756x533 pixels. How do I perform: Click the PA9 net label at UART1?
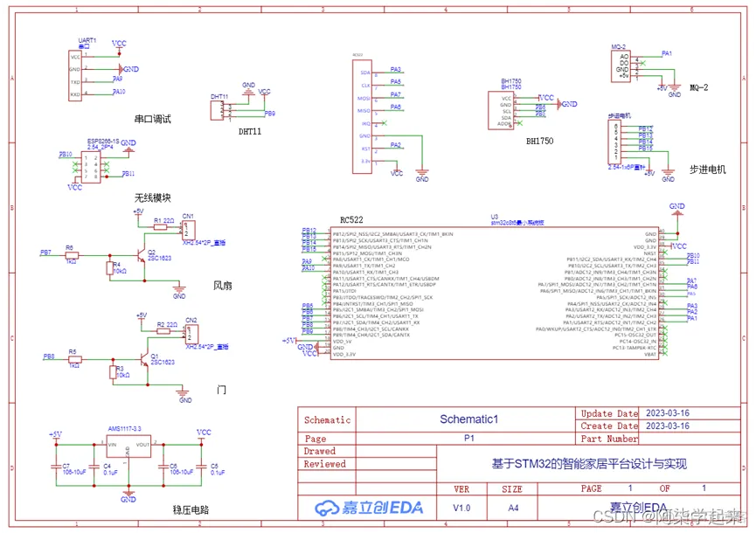118,79
